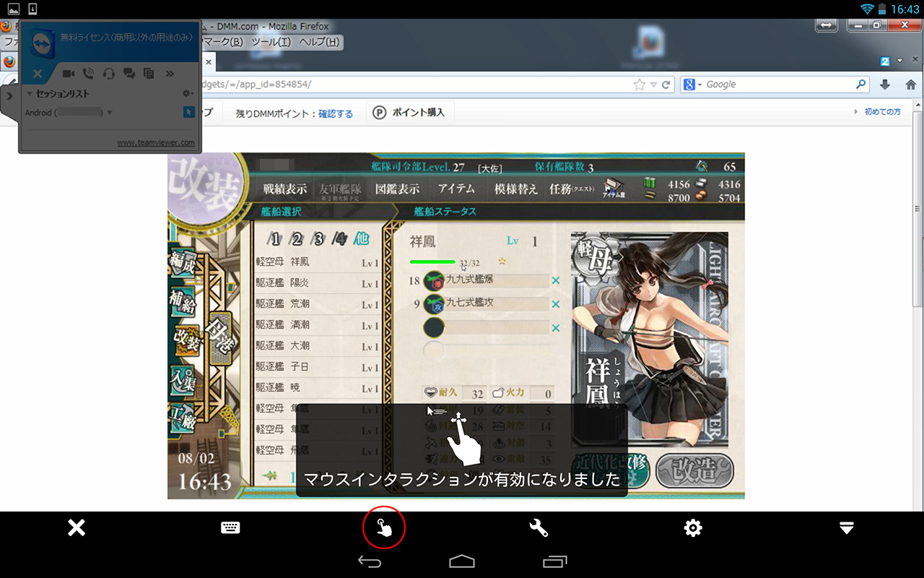Open the gear settings in the bottom toolbar
924x578 pixels.
tap(693, 528)
